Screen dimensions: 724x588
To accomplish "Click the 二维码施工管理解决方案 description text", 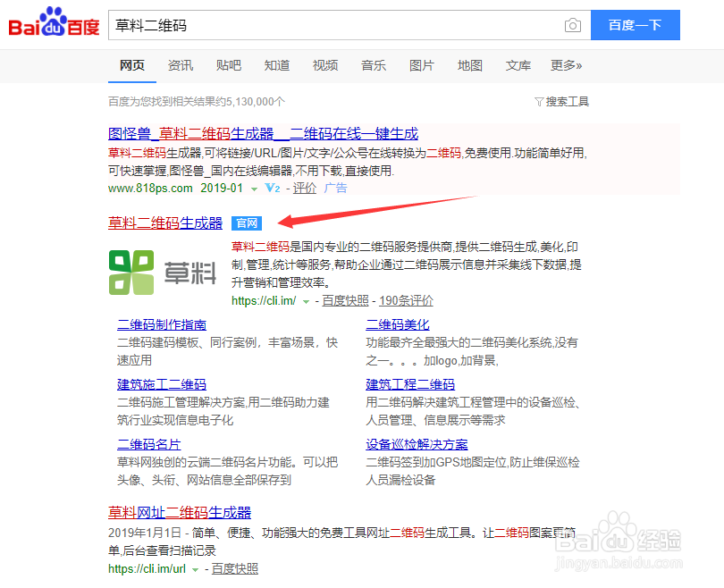I will [223, 411].
